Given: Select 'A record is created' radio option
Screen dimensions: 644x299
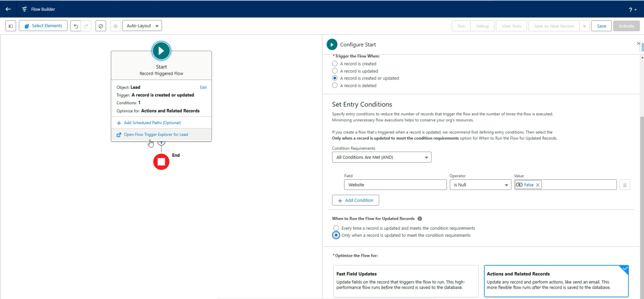Looking at the screenshot, I should 335,63.
